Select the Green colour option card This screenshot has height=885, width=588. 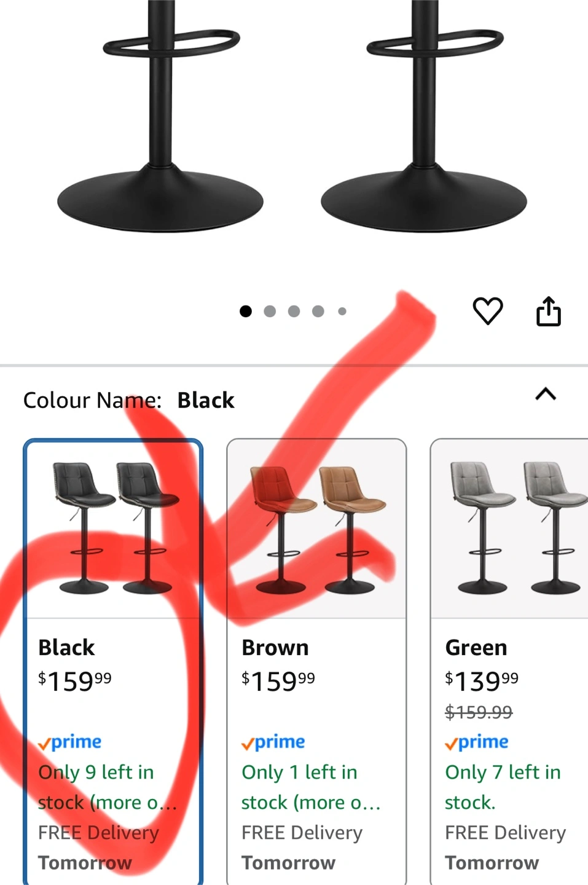coord(509,661)
